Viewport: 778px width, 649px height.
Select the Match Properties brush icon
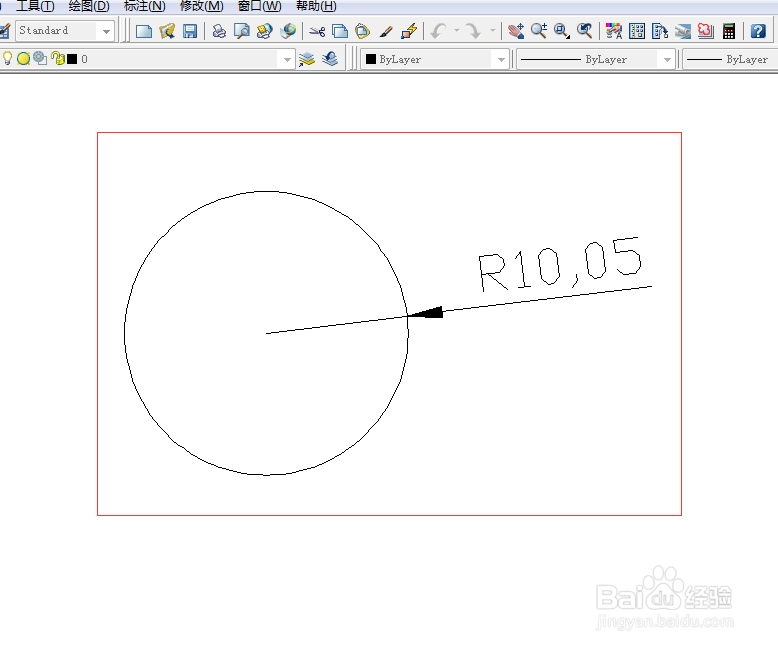tap(386, 31)
